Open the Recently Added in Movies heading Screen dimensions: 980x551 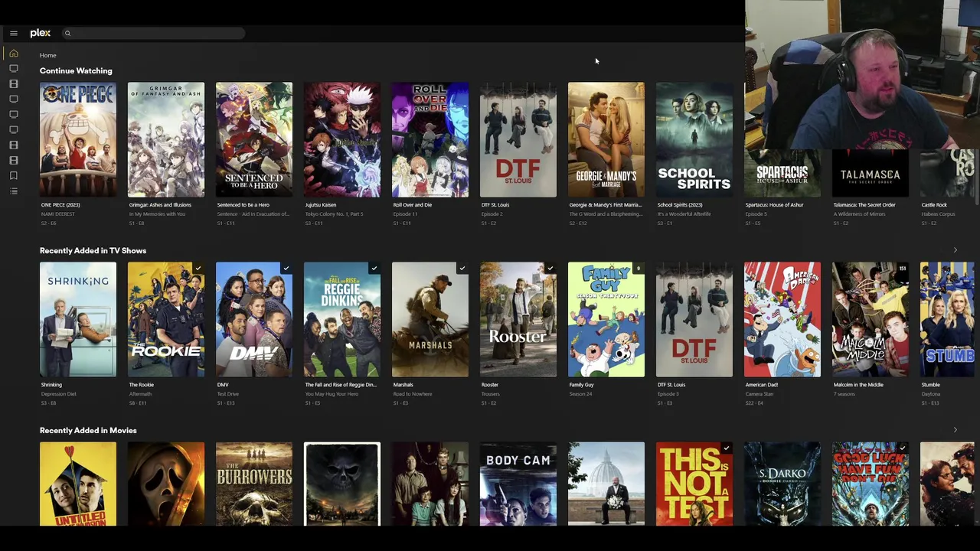(88, 430)
